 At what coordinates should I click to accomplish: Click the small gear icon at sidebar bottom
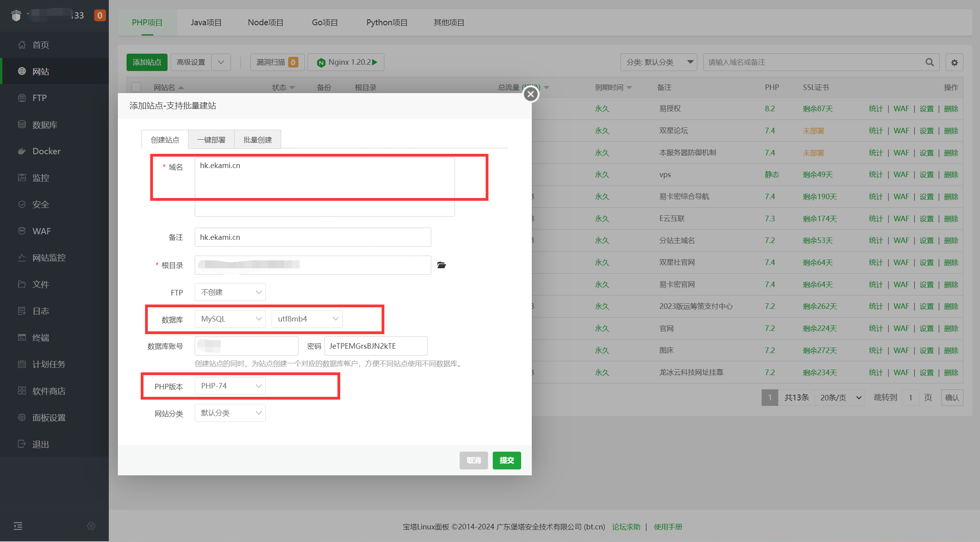91,526
